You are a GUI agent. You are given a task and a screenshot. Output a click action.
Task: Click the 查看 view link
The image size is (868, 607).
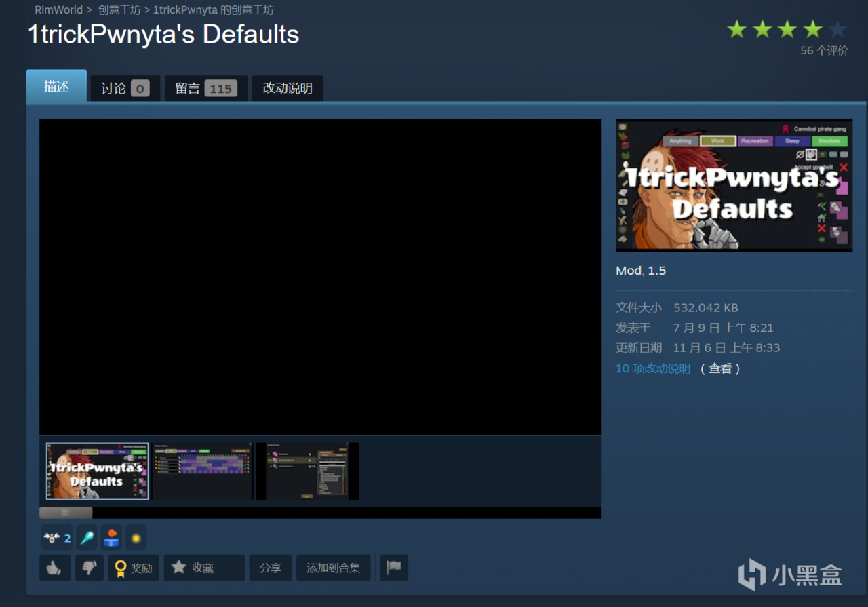pos(720,368)
